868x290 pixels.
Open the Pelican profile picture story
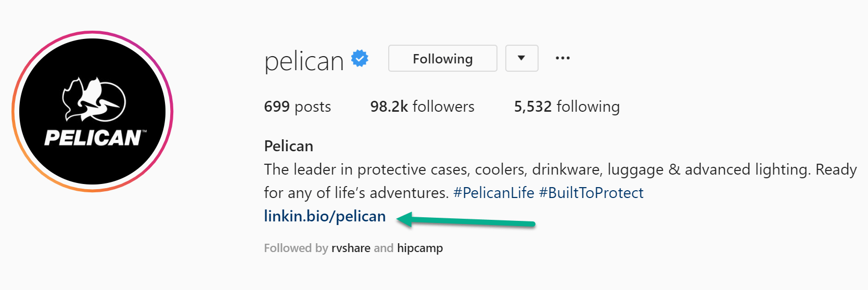coord(93,111)
